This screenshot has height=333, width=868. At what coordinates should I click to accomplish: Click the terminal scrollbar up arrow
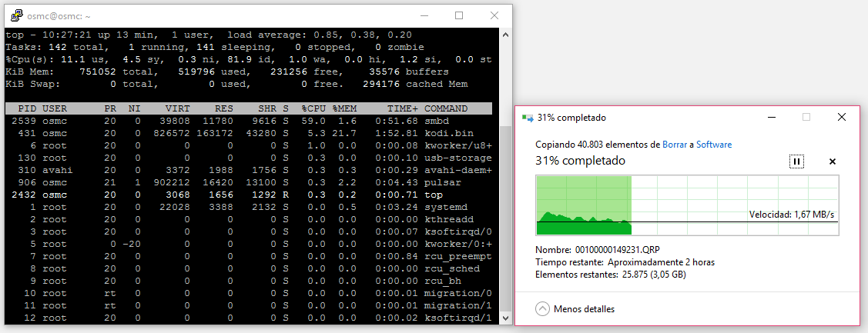[x=505, y=35]
